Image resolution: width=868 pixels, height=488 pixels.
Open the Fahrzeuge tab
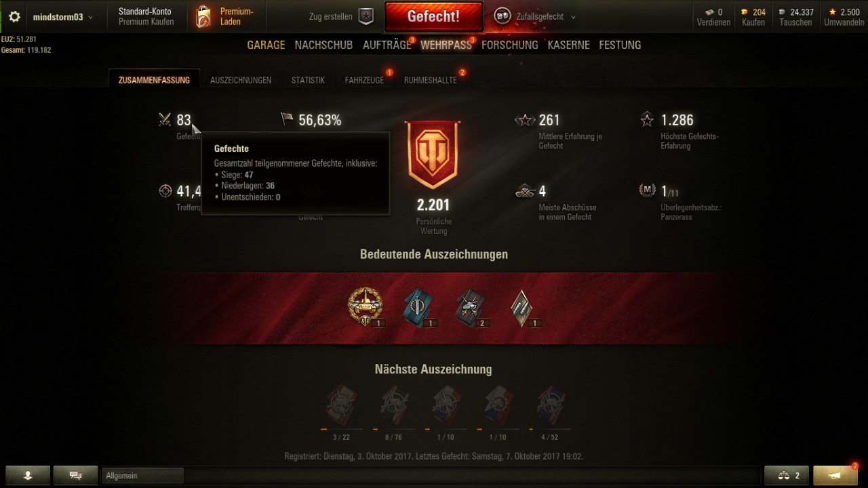(364, 80)
